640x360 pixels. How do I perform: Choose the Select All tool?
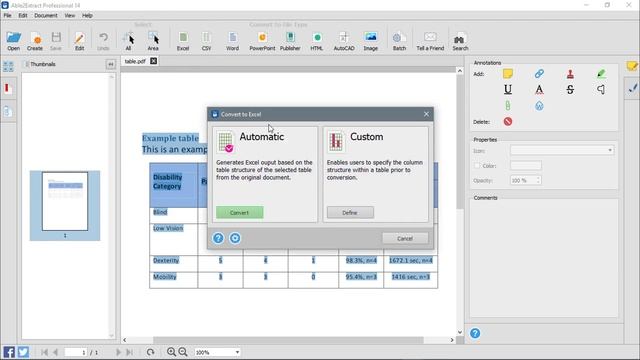coord(129,41)
